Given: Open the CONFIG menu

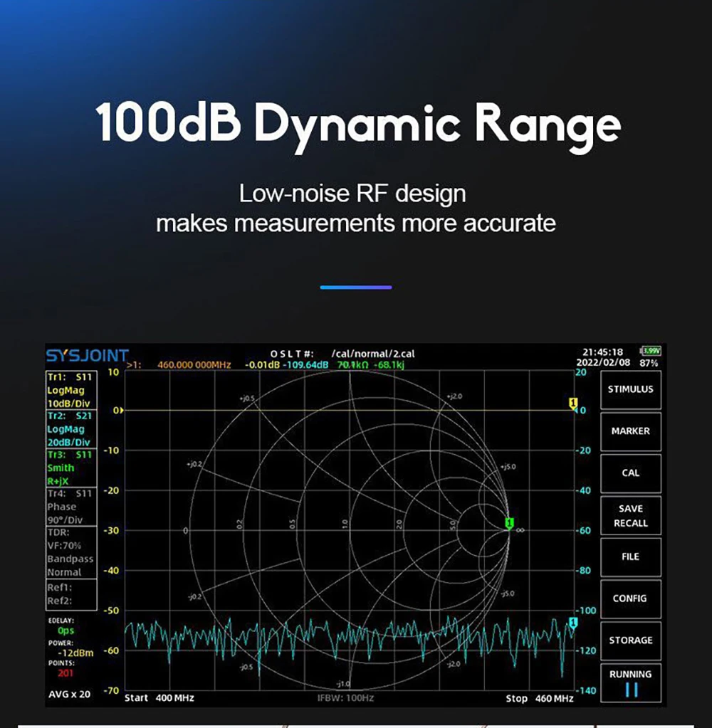Looking at the screenshot, I should pos(631,598).
